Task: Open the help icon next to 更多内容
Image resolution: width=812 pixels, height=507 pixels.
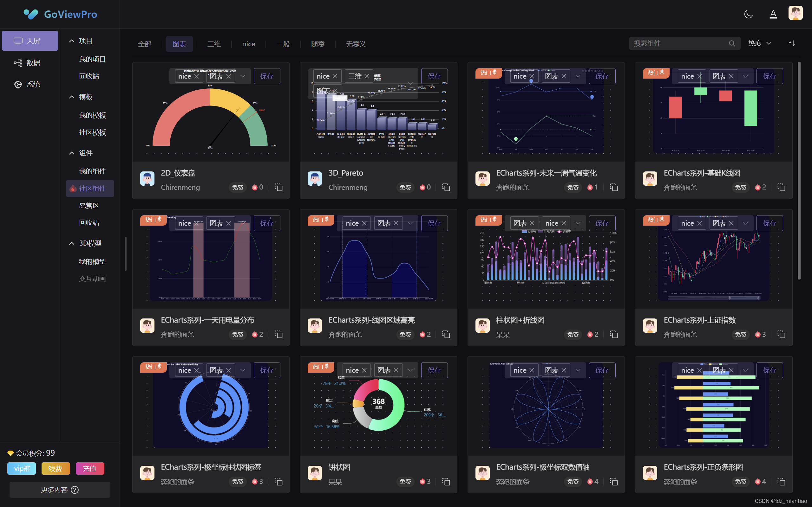Action: 75,490
